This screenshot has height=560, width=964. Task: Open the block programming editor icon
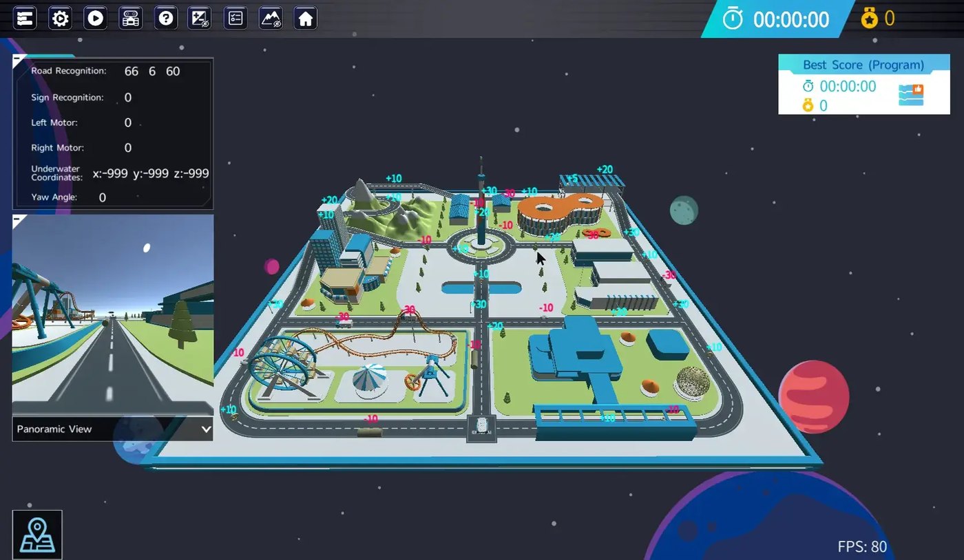(25, 18)
